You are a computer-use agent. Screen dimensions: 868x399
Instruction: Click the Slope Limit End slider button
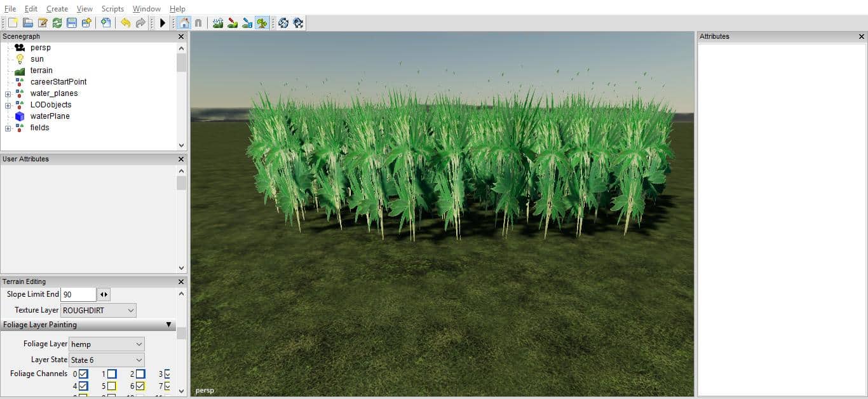pos(104,294)
